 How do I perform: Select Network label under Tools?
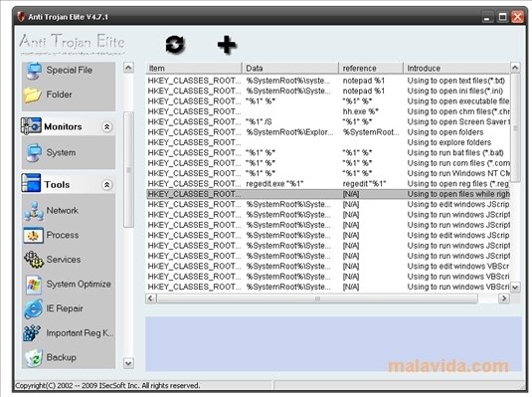(x=63, y=211)
